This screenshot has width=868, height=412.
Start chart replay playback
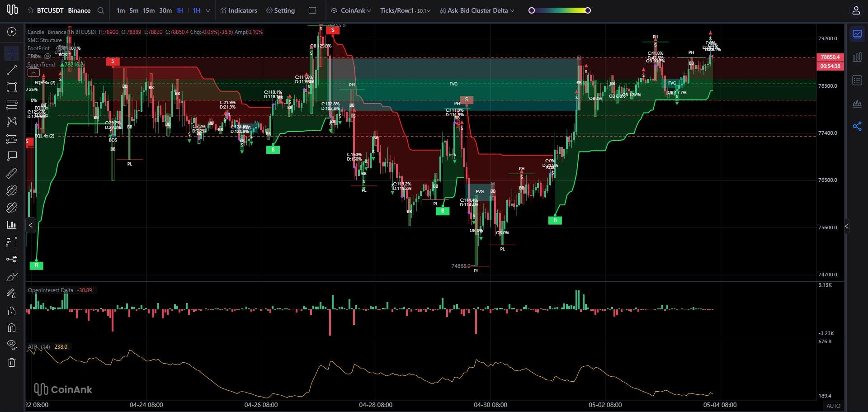click(x=12, y=32)
